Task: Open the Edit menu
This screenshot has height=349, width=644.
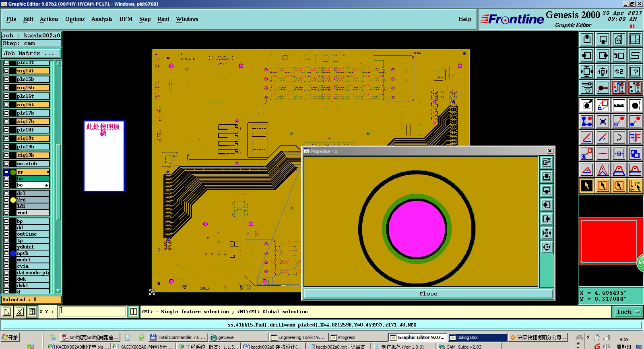Action: click(x=28, y=19)
